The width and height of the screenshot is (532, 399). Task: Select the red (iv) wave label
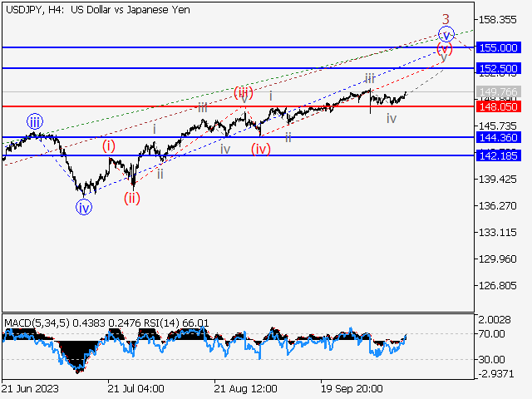click(x=261, y=149)
